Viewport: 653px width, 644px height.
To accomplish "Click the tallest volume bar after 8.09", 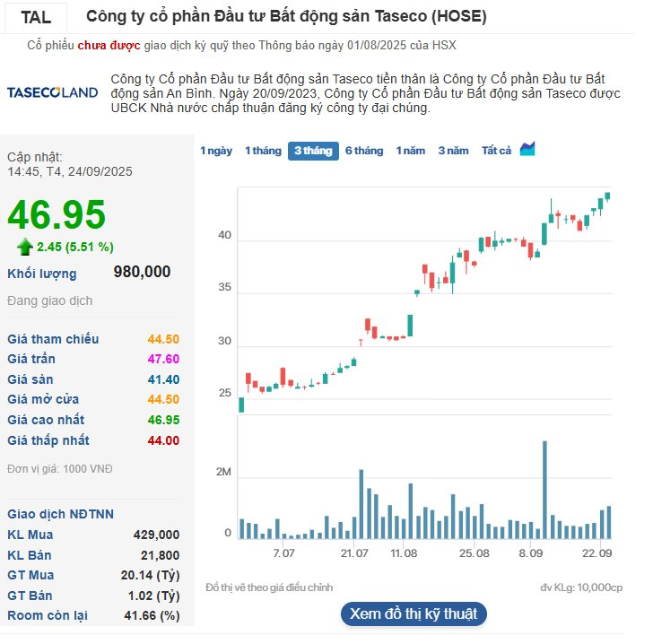I will (544, 489).
